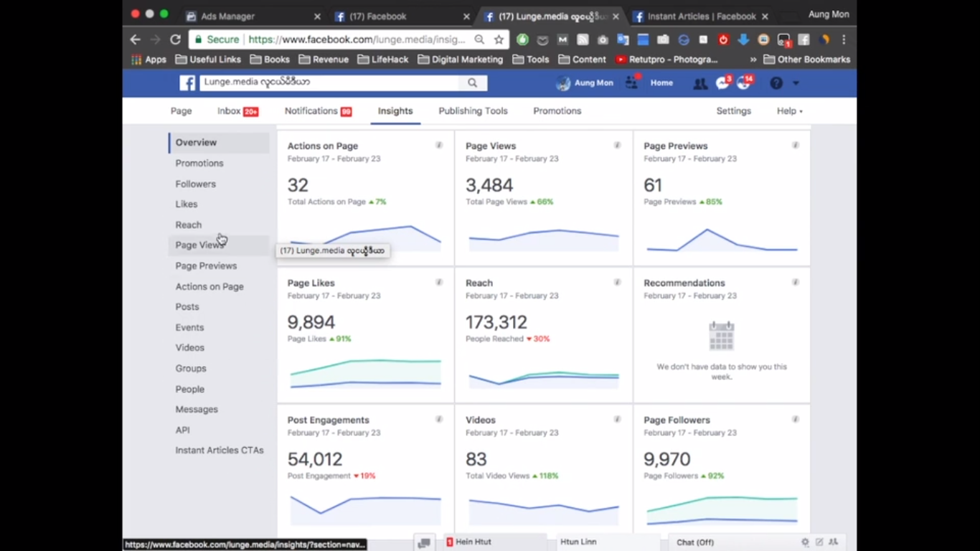
Task: Open the Messenger messages icon
Action: point(722,83)
